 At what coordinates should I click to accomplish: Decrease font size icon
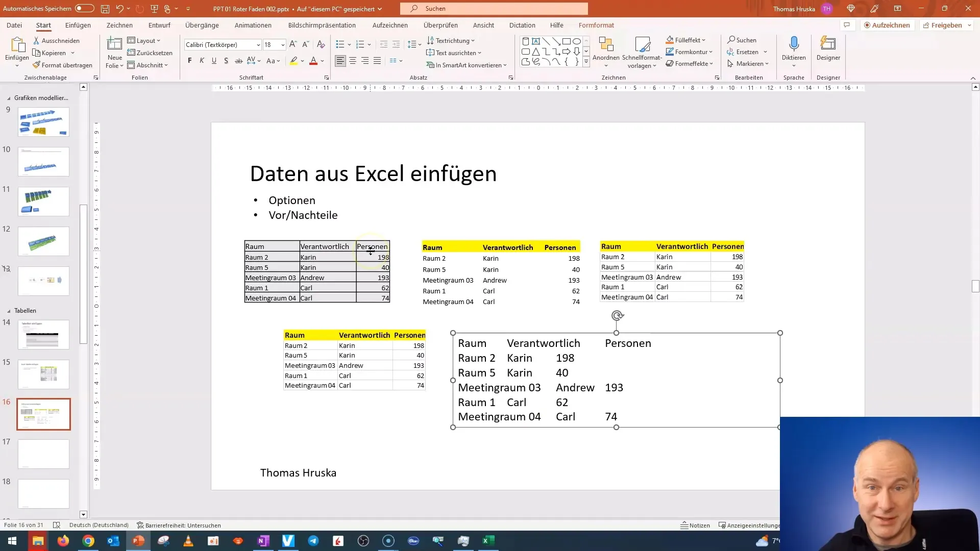(x=305, y=44)
